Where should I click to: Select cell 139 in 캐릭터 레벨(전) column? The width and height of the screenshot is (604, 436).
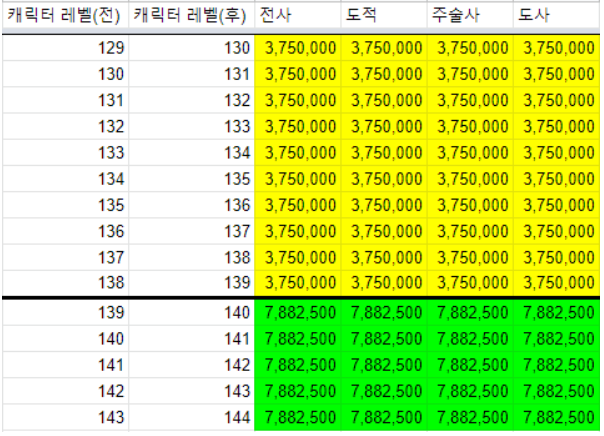[65, 312]
